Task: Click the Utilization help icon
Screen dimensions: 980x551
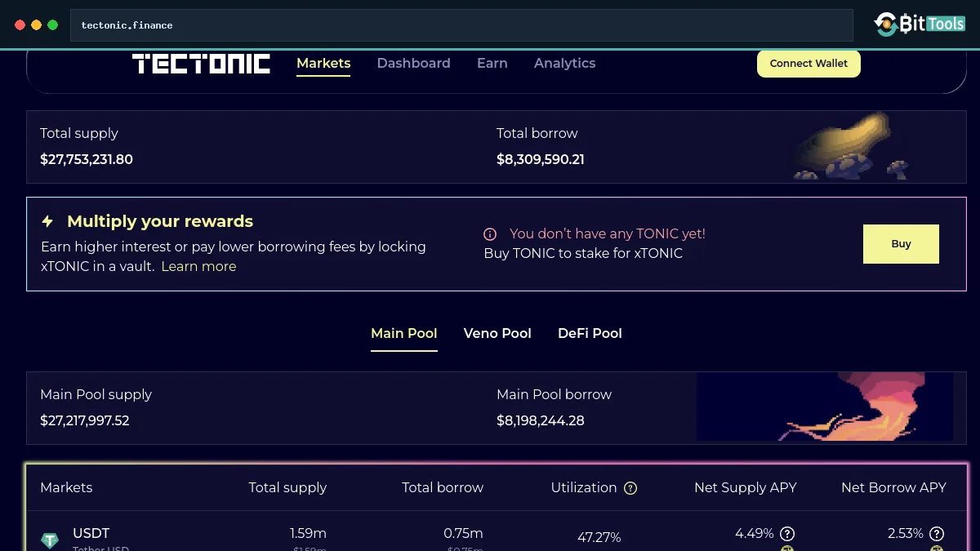Action: [x=630, y=488]
